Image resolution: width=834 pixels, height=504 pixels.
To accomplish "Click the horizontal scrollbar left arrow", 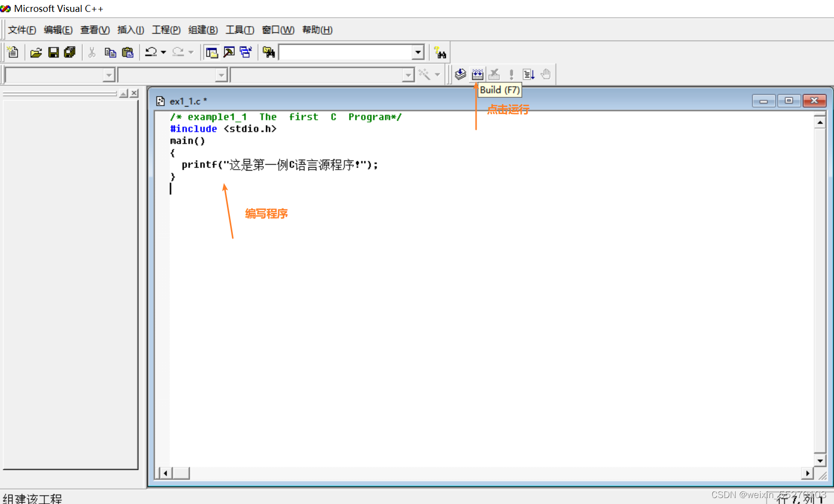I will click(x=165, y=473).
